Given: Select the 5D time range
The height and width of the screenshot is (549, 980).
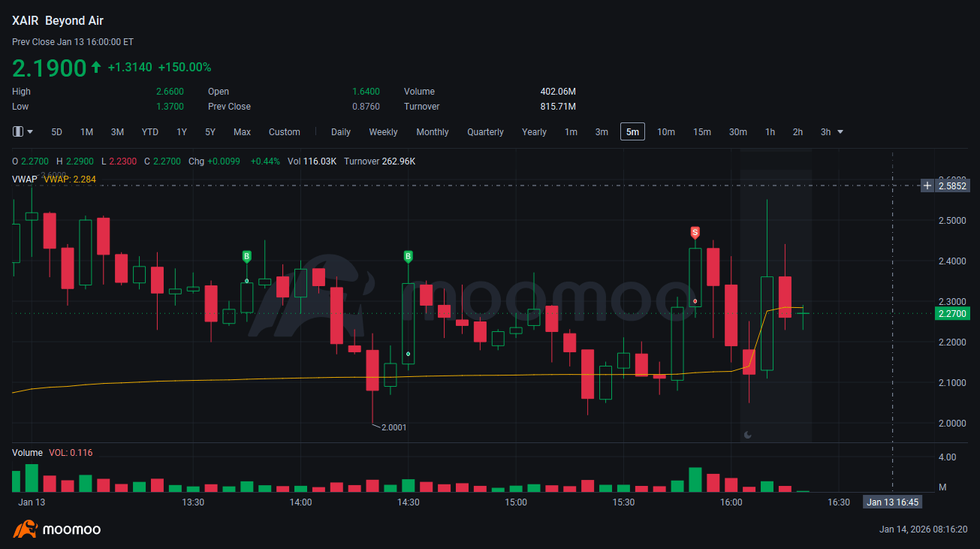Looking at the screenshot, I should pos(57,132).
